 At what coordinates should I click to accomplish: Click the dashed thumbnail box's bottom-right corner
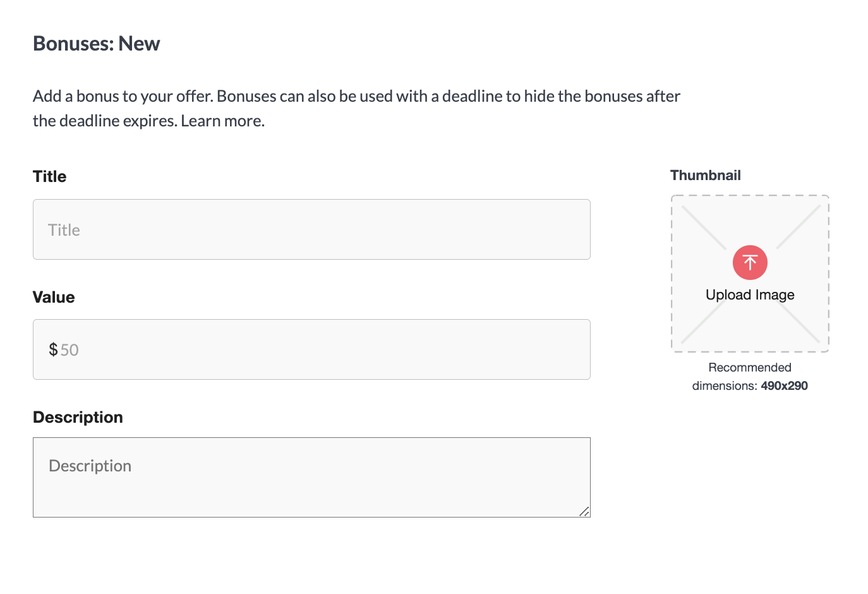827,351
